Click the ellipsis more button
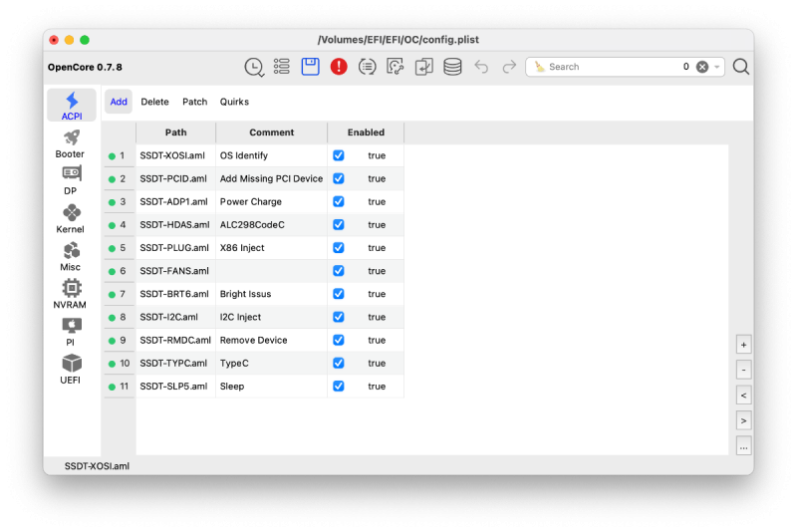Viewport: 797px width, 532px height. pos(743,446)
